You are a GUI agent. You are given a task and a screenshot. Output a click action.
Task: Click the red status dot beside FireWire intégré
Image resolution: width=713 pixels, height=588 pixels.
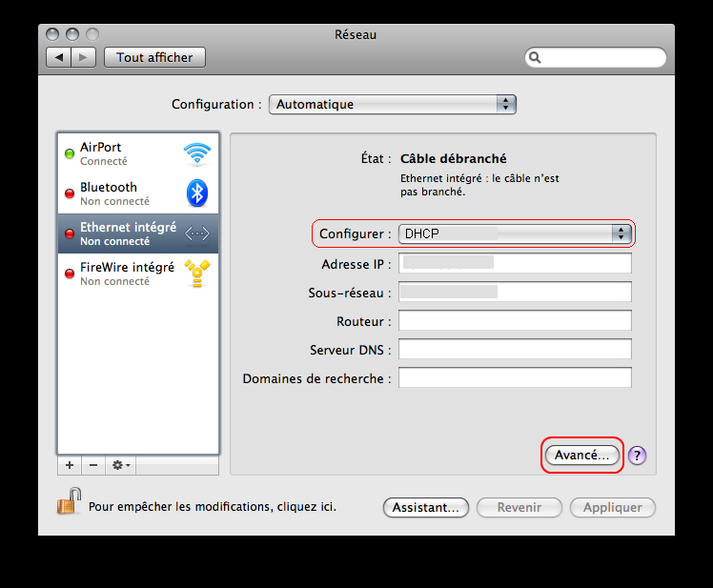tap(70, 274)
